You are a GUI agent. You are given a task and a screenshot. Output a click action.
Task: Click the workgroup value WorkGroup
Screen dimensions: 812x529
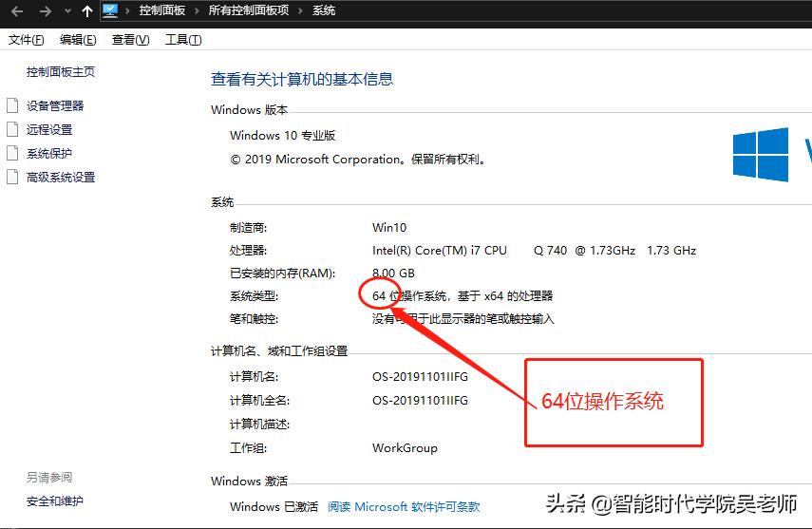coord(405,448)
